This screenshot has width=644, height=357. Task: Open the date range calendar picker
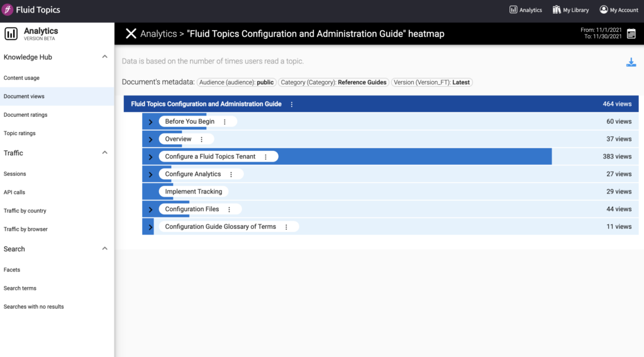coord(631,33)
